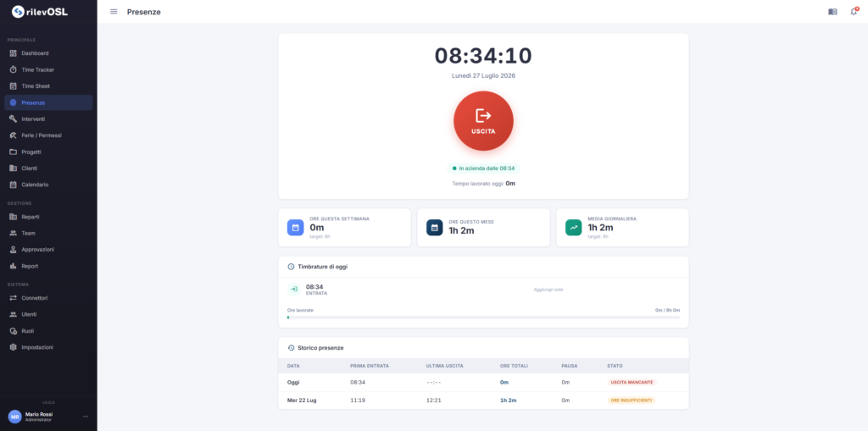Click the Progetti folder icon
This screenshot has width=868, height=431.
pyautogui.click(x=14, y=152)
